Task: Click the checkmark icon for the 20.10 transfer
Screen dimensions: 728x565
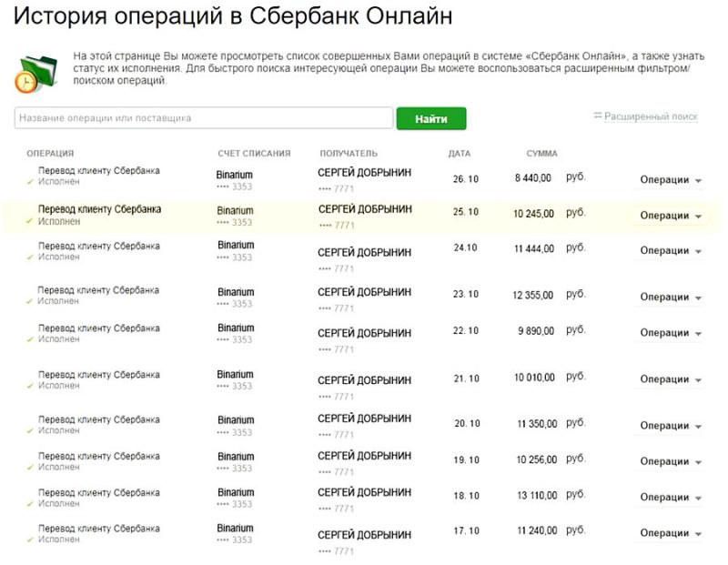Action: coord(30,431)
